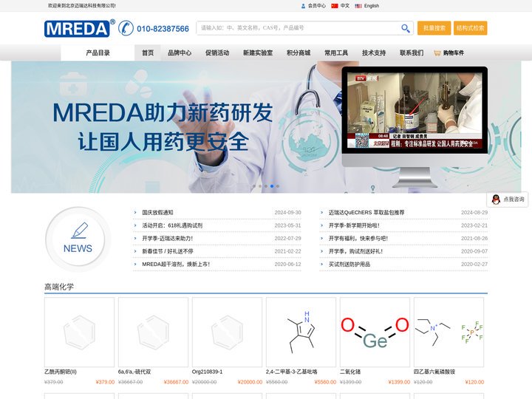This screenshot has width=532, height=399.
Task: Open news item 新春佳节 / 好礼送不停
Action: (168, 251)
